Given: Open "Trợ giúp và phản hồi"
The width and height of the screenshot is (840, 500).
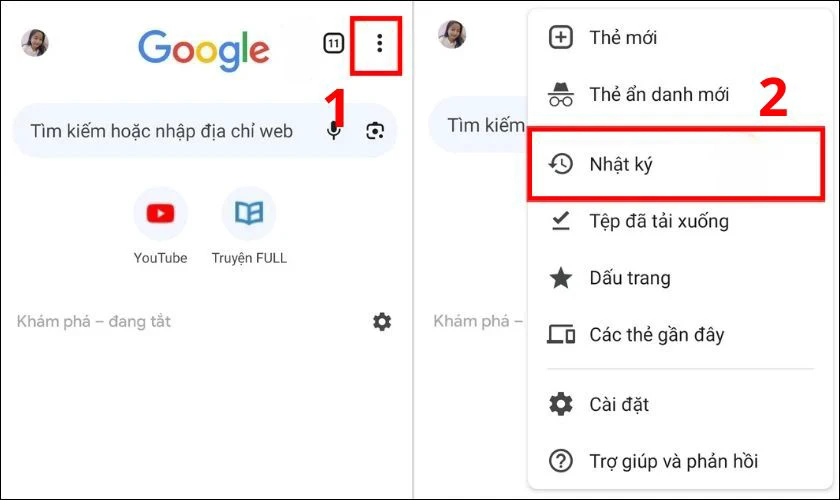Looking at the screenshot, I should [673, 461].
